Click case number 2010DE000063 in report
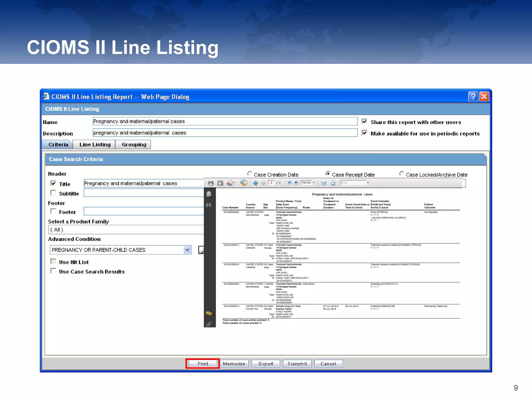Viewport: 532px width, 399px height. (231, 284)
